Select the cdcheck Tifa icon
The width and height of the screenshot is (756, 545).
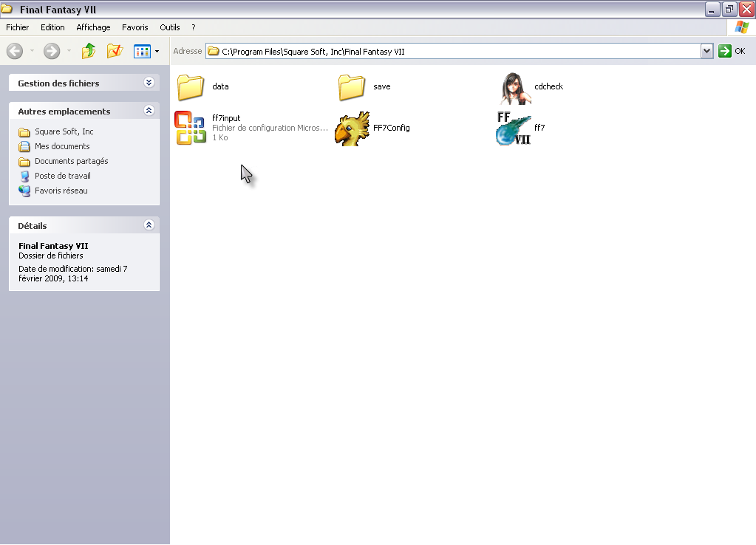coord(514,88)
